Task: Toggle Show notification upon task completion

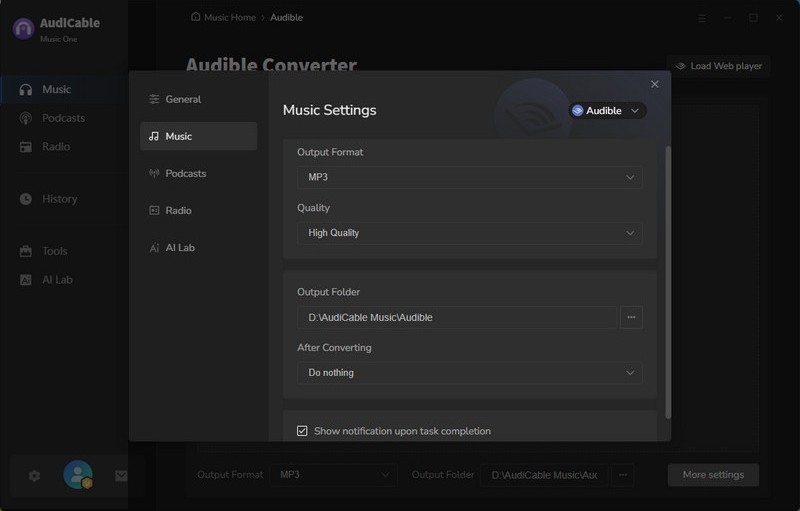Action: pos(302,431)
